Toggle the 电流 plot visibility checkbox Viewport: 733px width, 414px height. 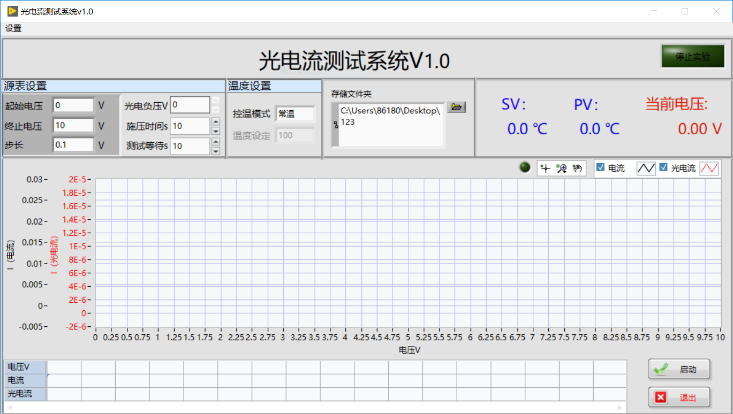[601, 168]
